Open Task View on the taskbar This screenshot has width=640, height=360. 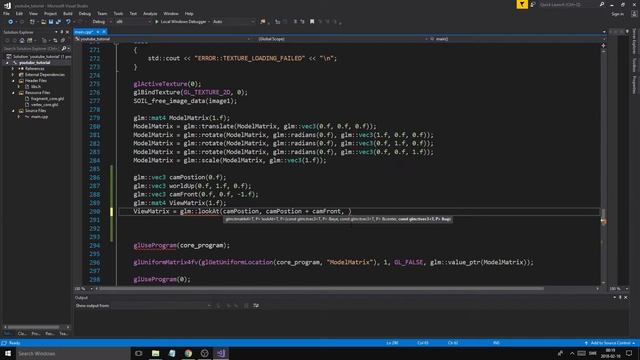(x=139, y=353)
